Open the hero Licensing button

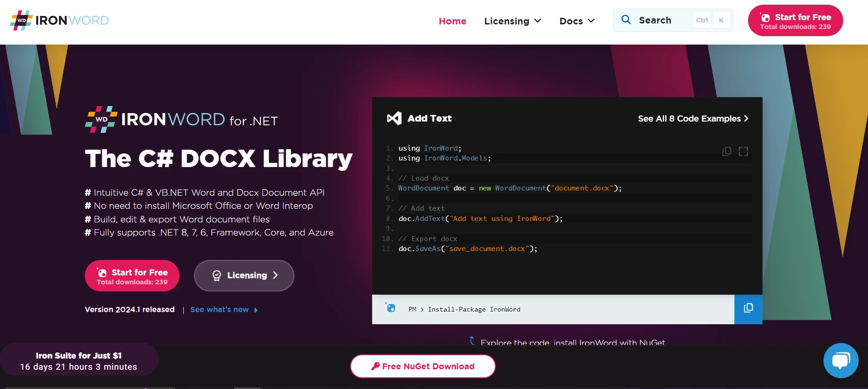click(244, 276)
